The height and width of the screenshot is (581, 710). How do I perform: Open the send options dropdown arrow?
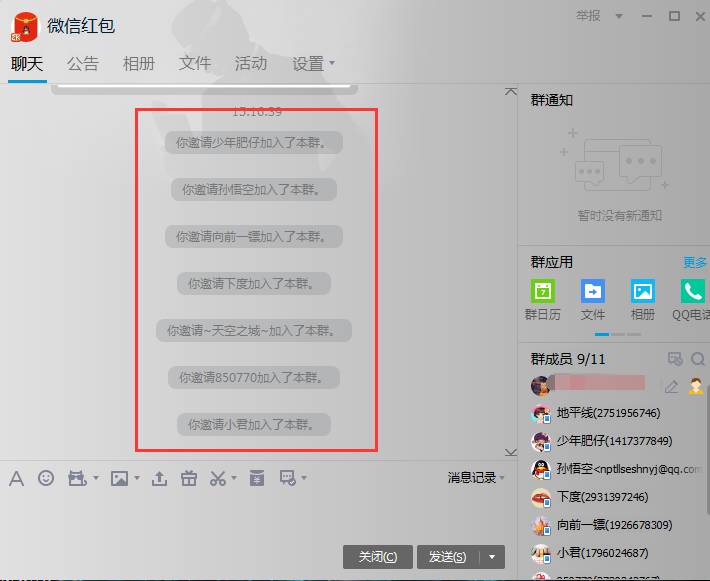(x=491, y=557)
